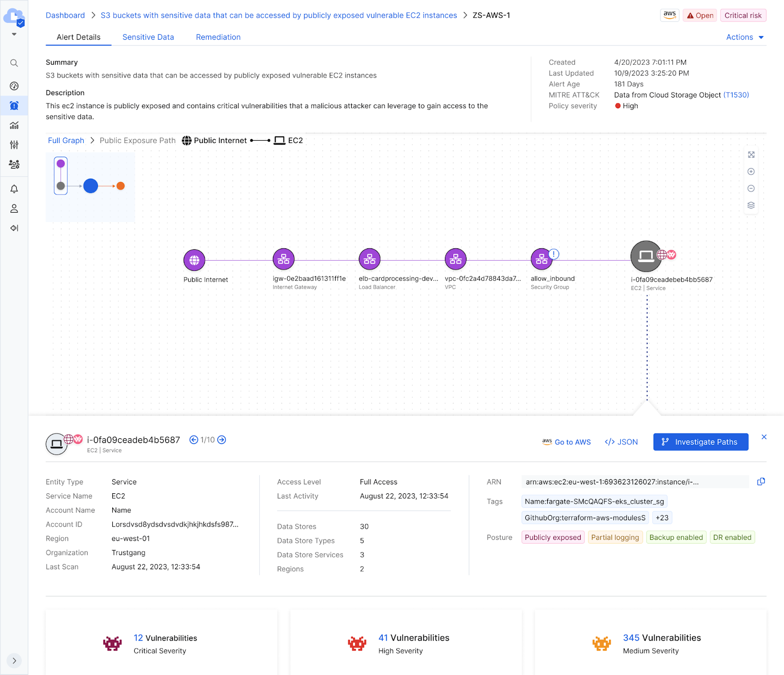Go to previous entity with left arrow
This screenshot has width=784, height=675.
pyautogui.click(x=194, y=440)
